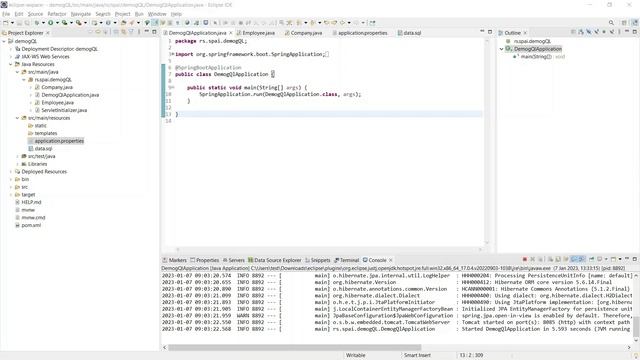Open Run button dropdown arrow
The image size is (640, 360).
57,23
